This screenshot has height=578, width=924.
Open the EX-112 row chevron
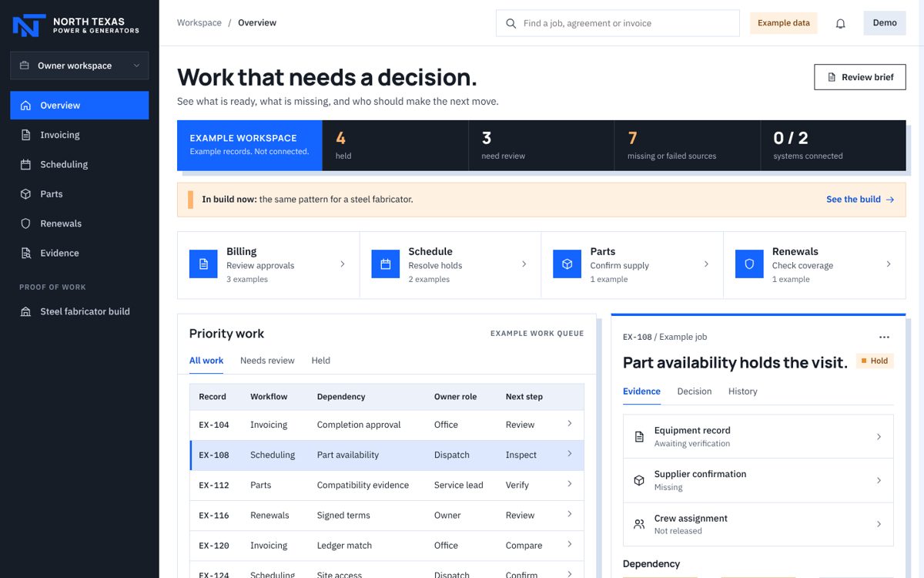pos(570,484)
